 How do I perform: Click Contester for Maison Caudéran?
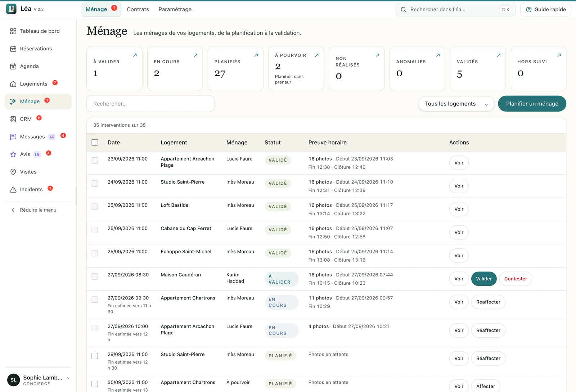(x=516, y=279)
